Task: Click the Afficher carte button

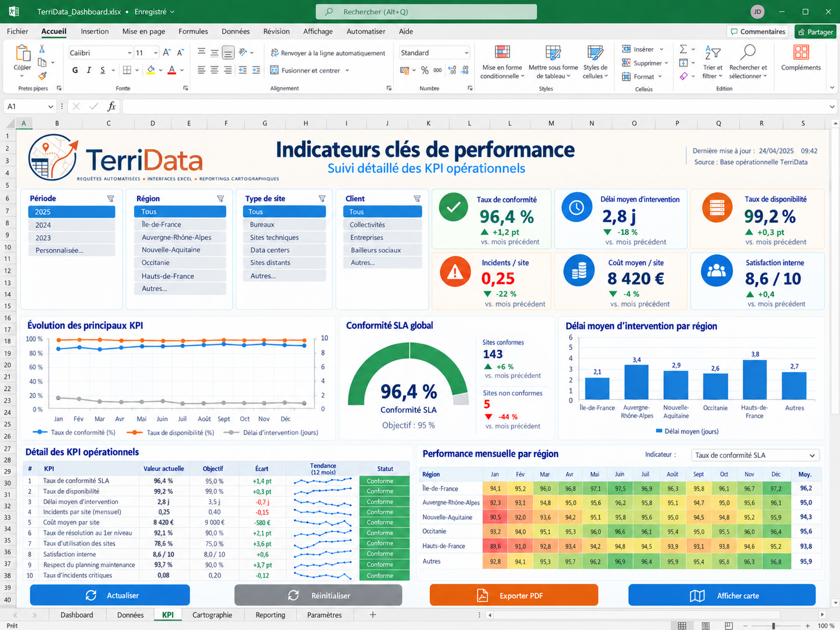Action: 722,595
